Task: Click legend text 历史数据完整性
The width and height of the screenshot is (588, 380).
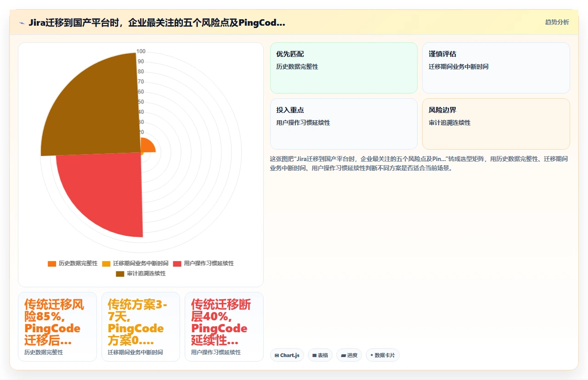Action: click(x=78, y=263)
